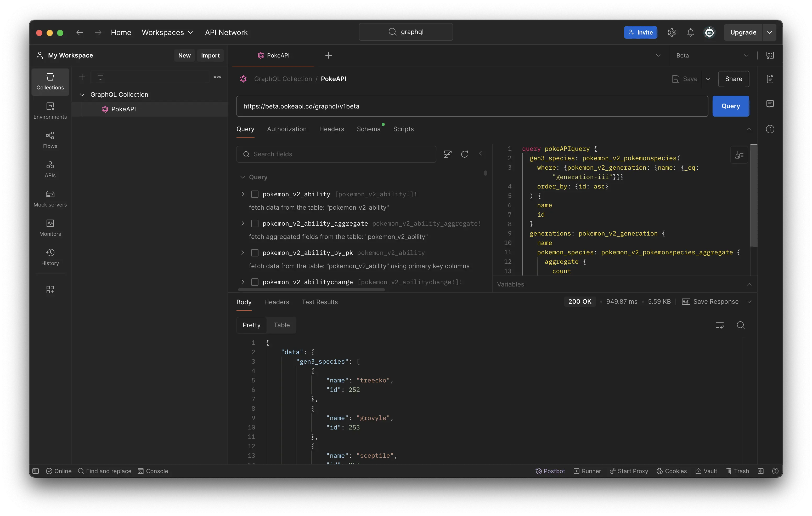The width and height of the screenshot is (812, 516).
Task: Check the pokemon_v2_ability_by_pk field
Action: pyautogui.click(x=255, y=253)
